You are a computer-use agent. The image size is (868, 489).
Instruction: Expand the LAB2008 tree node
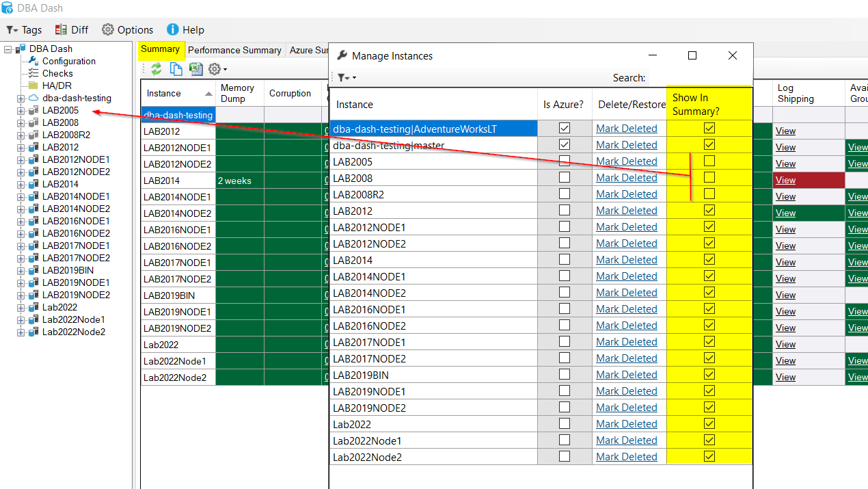tap(21, 122)
